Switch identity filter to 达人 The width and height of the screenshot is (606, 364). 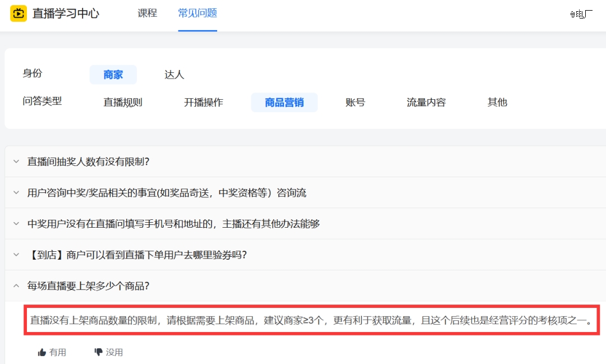pos(173,74)
